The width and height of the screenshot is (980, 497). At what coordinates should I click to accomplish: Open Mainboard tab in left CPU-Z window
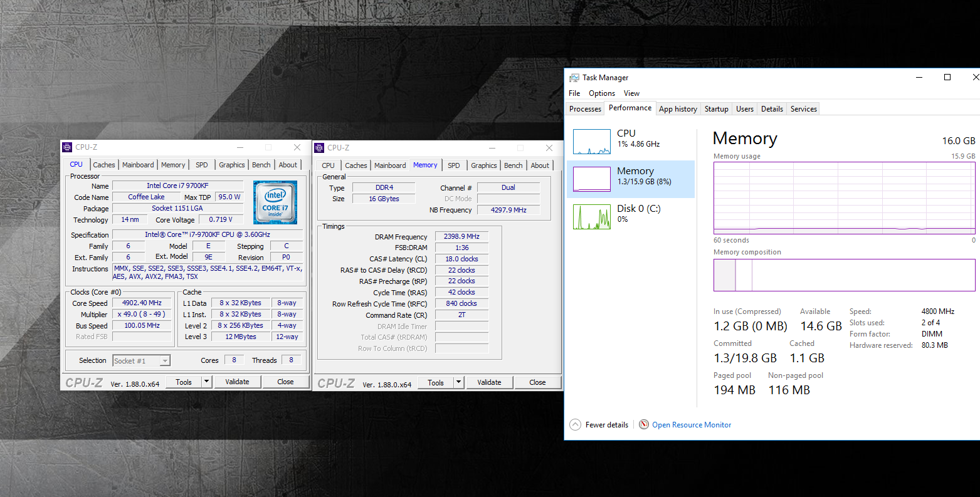[138, 165]
